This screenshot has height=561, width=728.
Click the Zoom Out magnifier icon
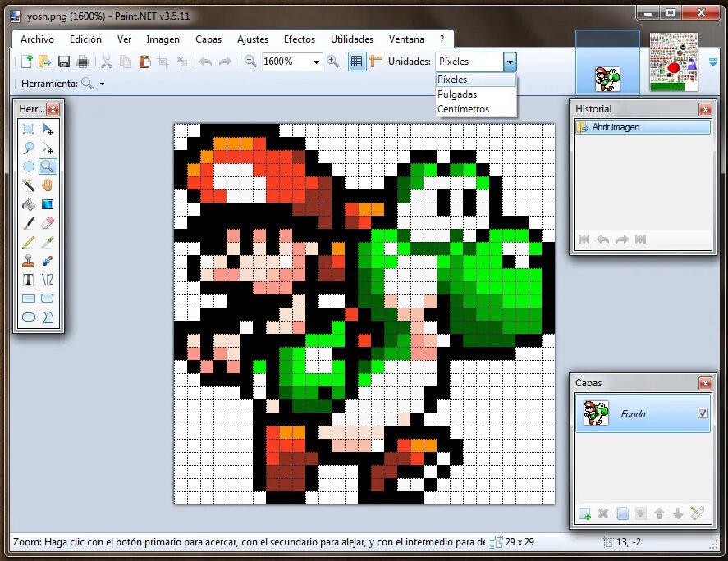tap(250, 62)
